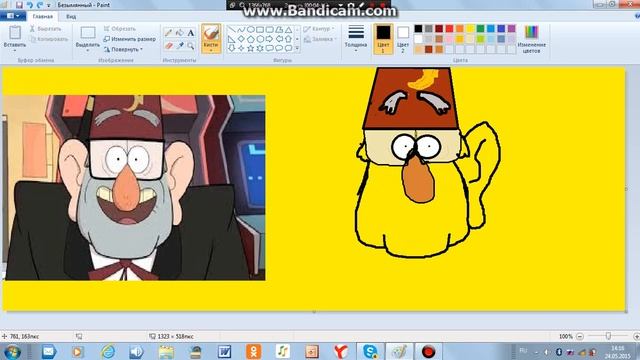Open Microsoft Word from taskbar

pos(224,351)
